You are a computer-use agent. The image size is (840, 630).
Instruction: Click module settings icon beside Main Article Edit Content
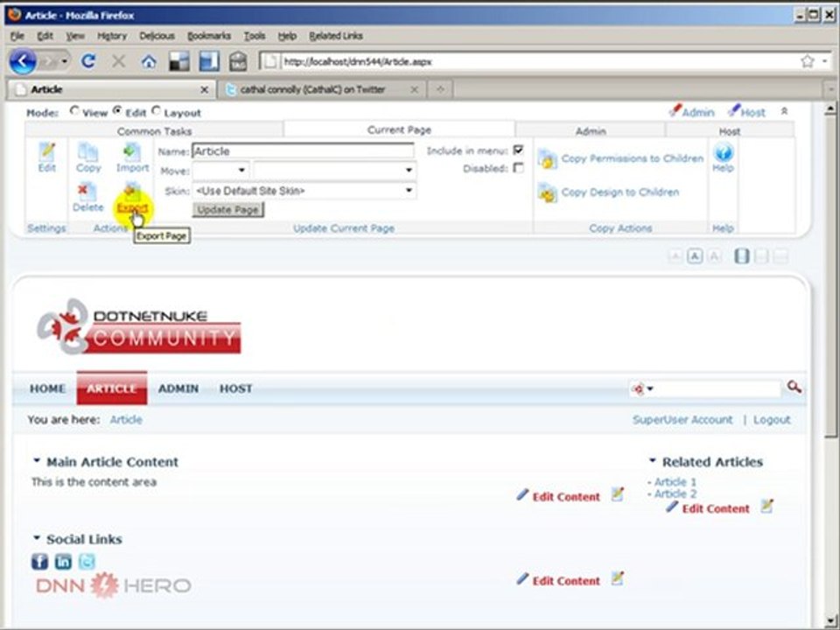tap(618, 494)
